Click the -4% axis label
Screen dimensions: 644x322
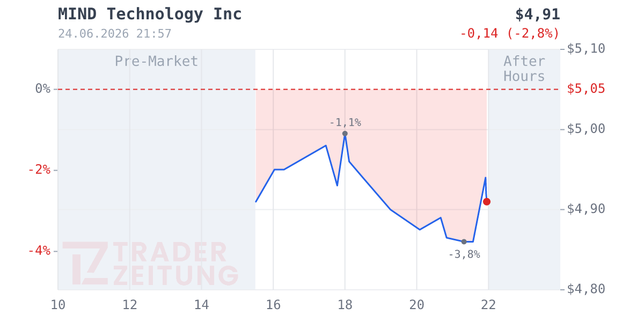[x=39, y=251]
